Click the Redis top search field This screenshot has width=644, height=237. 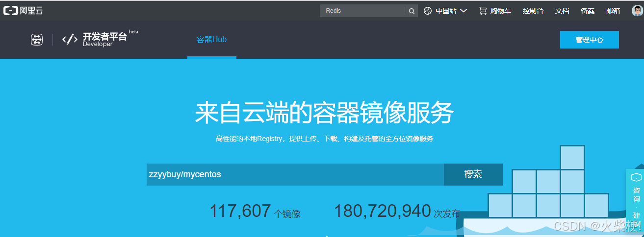click(362, 11)
